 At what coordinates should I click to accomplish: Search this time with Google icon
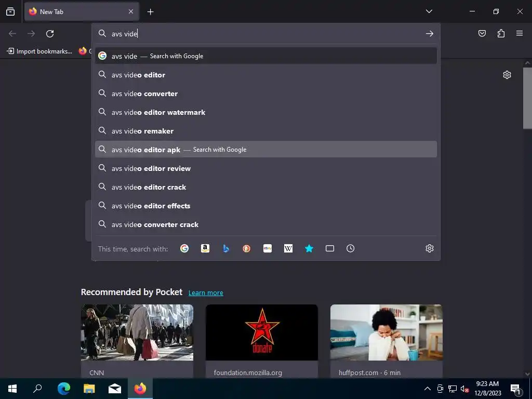184,248
